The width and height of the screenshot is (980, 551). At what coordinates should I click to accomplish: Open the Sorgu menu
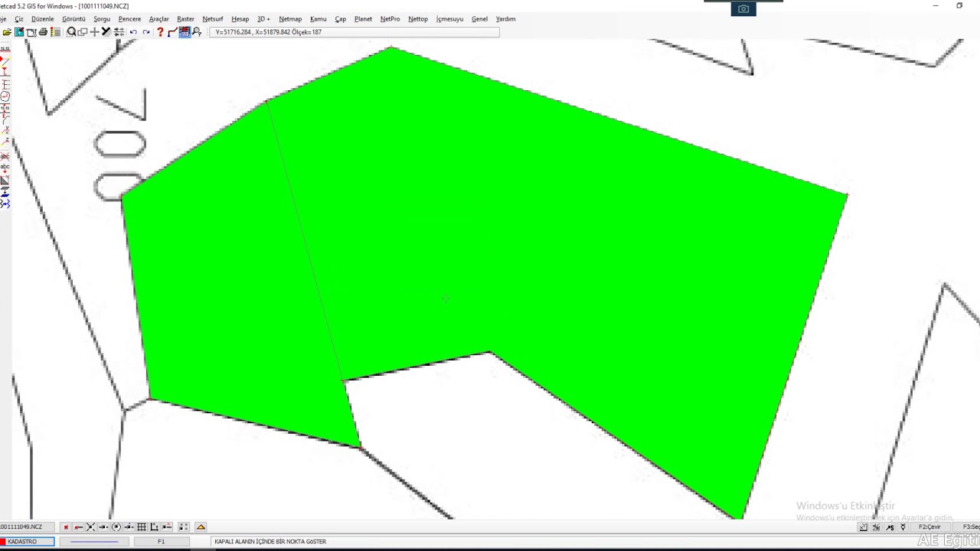[x=102, y=19]
